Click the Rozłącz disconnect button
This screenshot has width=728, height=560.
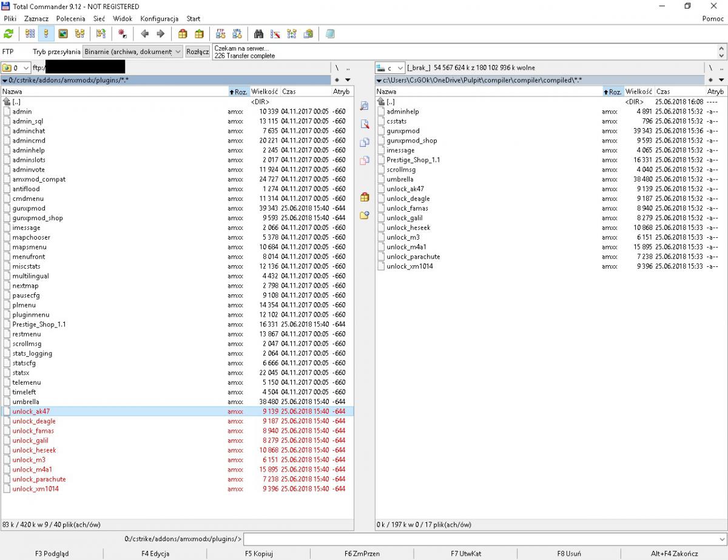(198, 52)
